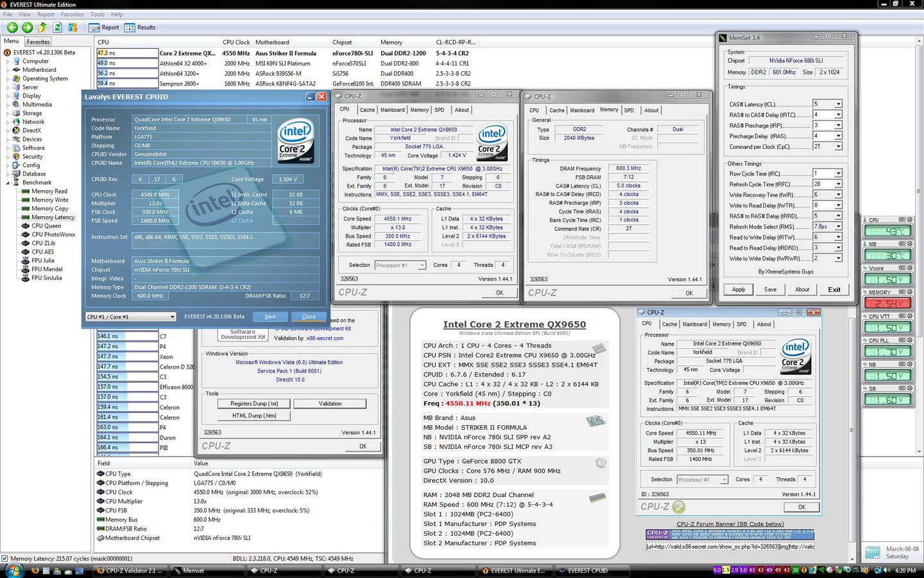Screen dimensions: 924x578
Task: Select CPU Queen benchmark item
Action: (42, 226)
